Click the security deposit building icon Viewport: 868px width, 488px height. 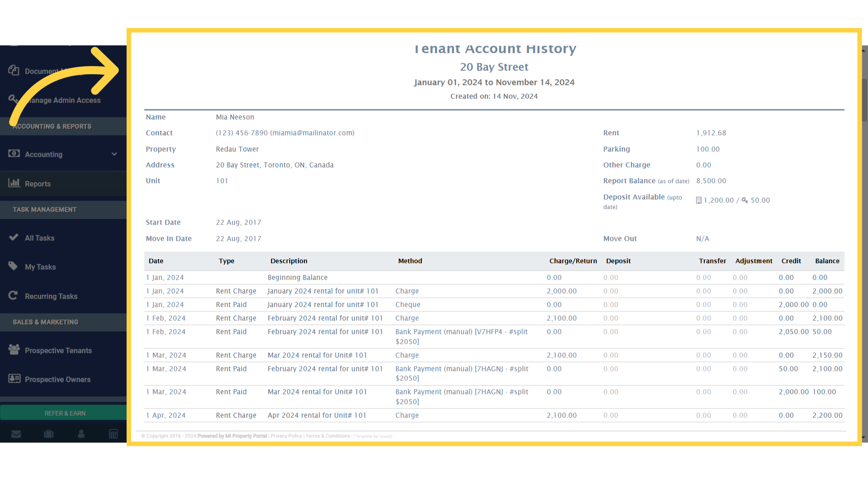699,200
